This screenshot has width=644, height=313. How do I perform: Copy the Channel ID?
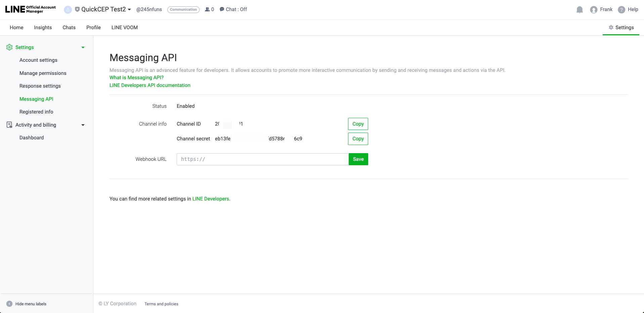click(358, 124)
